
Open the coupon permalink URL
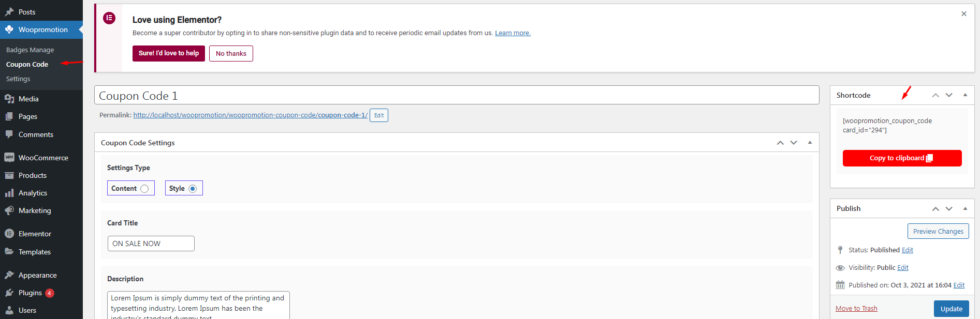[251, 115]
